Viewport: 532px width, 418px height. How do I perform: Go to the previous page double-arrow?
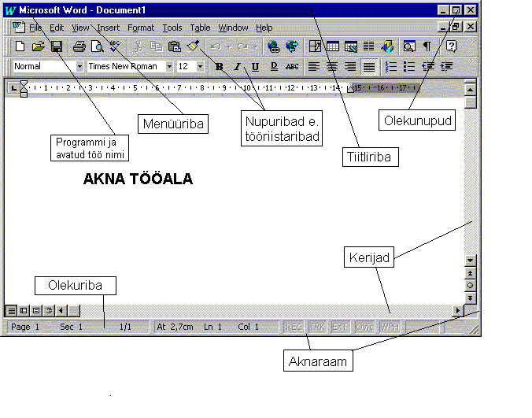click(470, 273)
